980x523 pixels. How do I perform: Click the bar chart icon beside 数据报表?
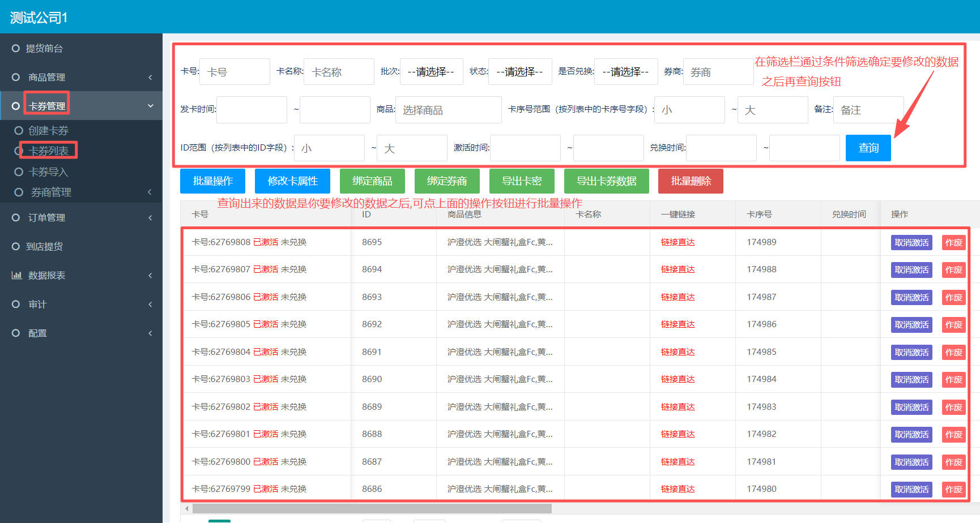pyautogui.click(x=16, y=276)
